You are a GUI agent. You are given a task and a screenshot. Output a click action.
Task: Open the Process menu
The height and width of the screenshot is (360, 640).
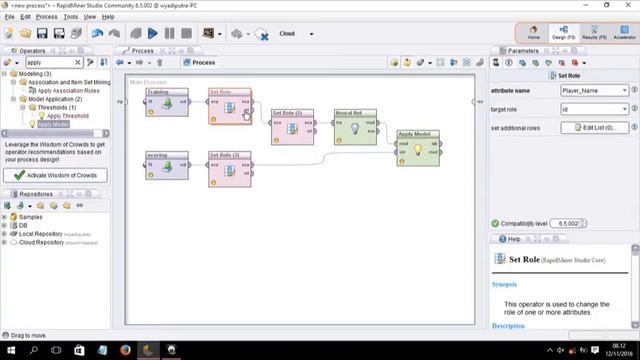click(47, 17)
